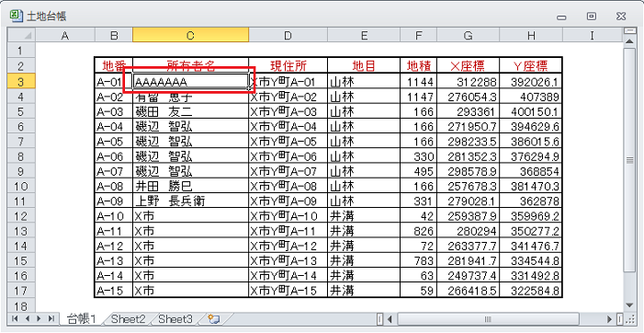The height and width of the screenshot is (333, 644).
Task: Select column C header
Action: click(190, 36)
